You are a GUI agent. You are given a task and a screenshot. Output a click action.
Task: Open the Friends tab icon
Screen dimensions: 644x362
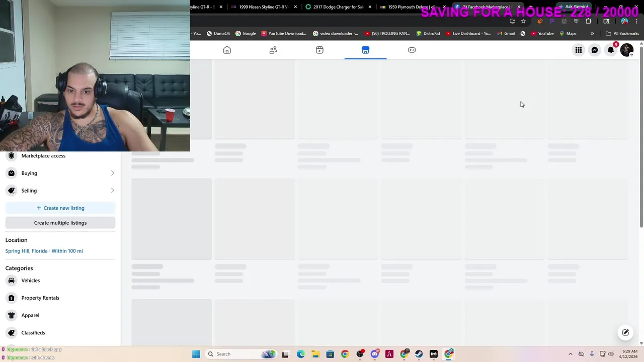(x=273, y=50)
